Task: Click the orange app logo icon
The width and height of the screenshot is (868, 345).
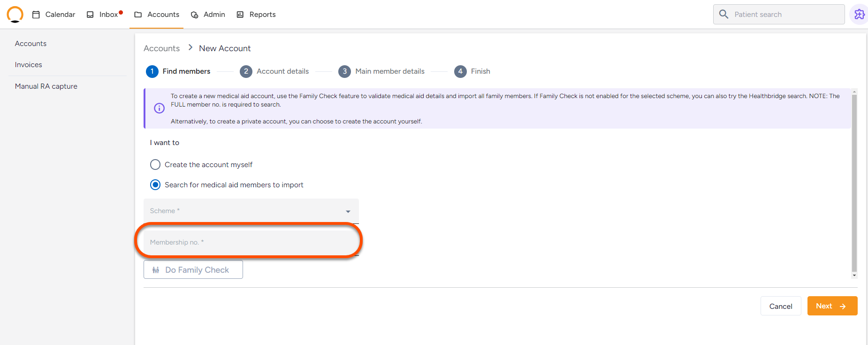Action: point(15,14)
